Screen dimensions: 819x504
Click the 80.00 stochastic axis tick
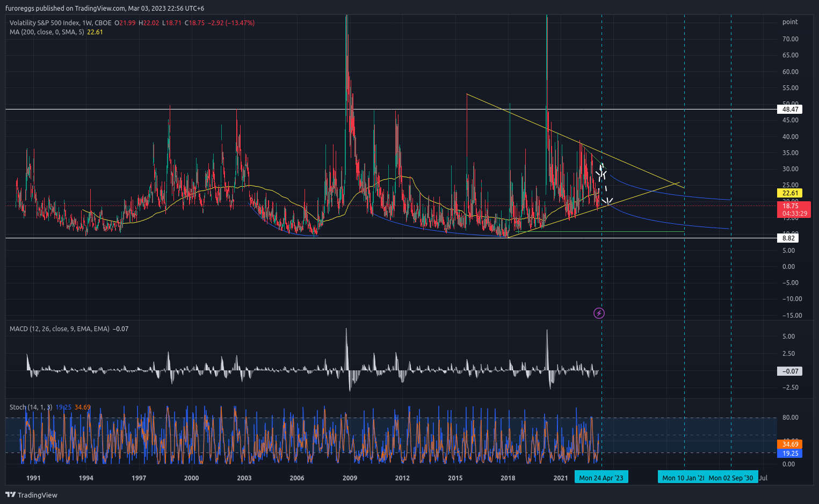790,418
